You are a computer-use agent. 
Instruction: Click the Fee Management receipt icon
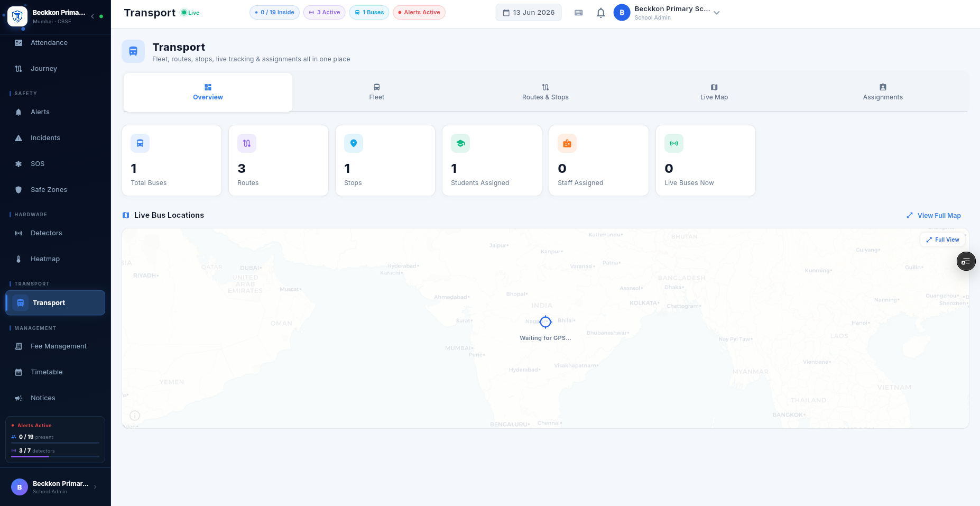tap(19, 346)
